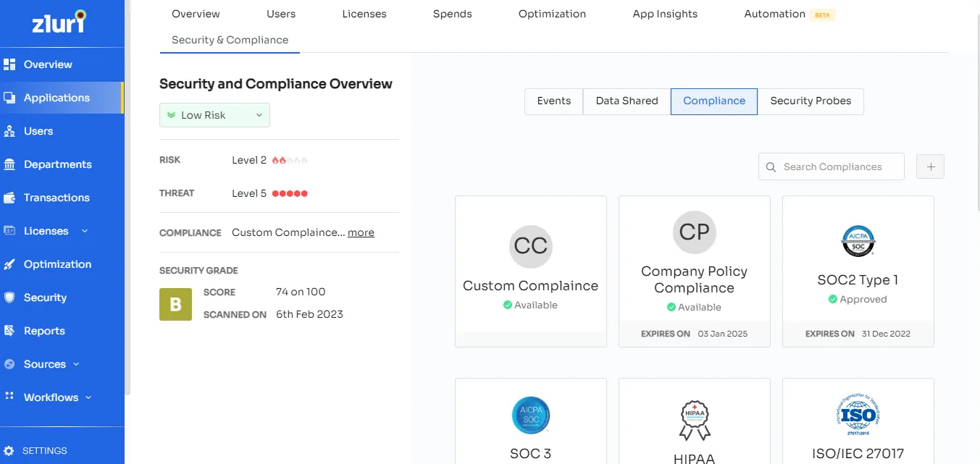The width and height of the screenshot is (980, 464).
Task: Click the compliance 'more' link
Action: (361, 232)
